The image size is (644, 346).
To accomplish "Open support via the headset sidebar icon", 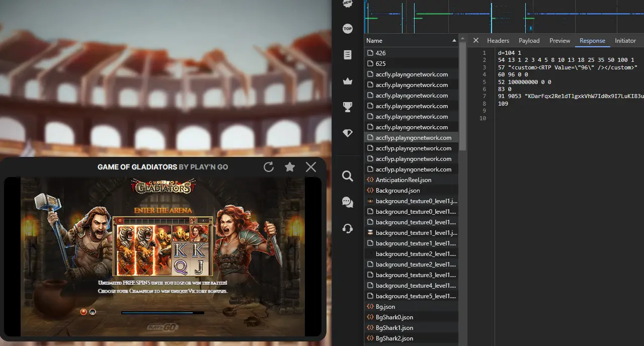I will (x=348, y=228).
